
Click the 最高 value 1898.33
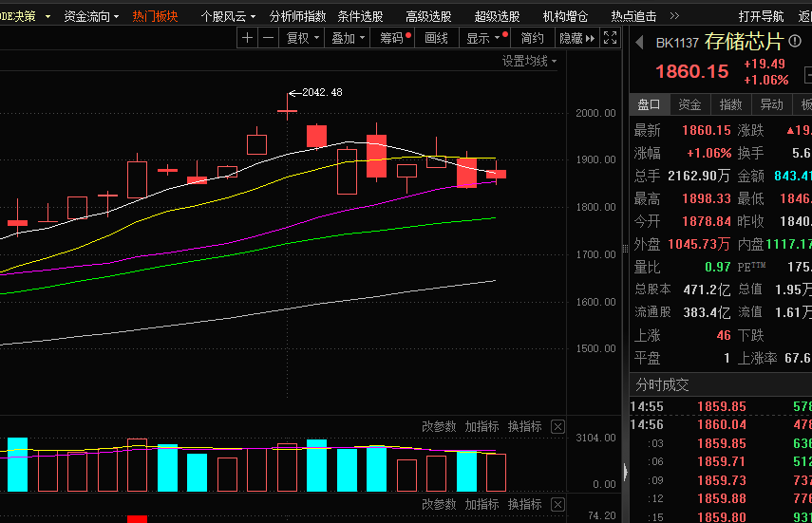pyautogui.click(x=707, y=198)
